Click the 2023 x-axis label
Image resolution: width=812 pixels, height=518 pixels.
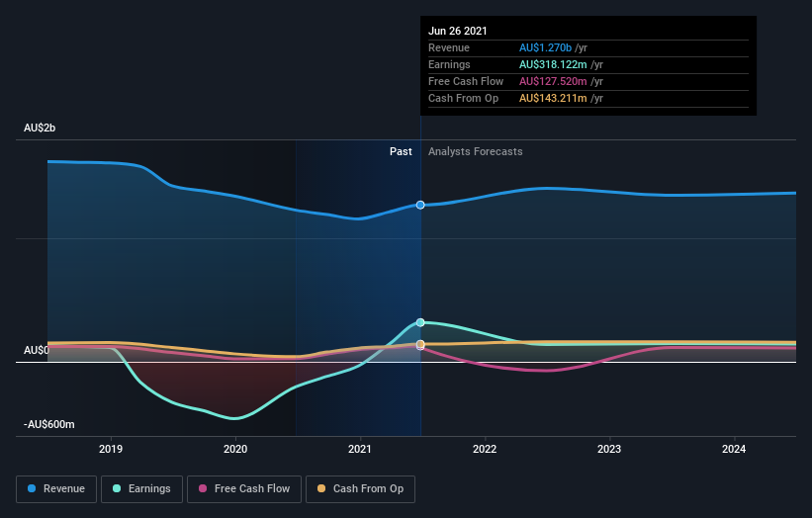point(609,449)
